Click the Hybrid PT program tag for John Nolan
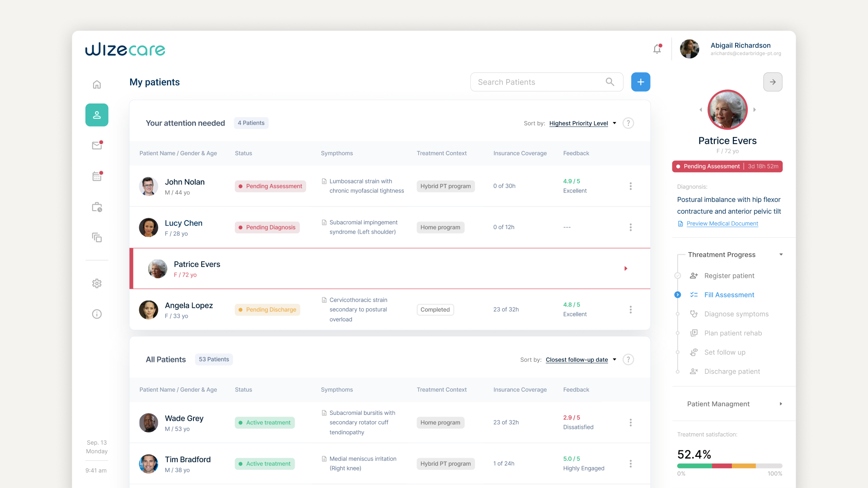The height and width of the screenshot is (488, 868). tap(445, 186)
